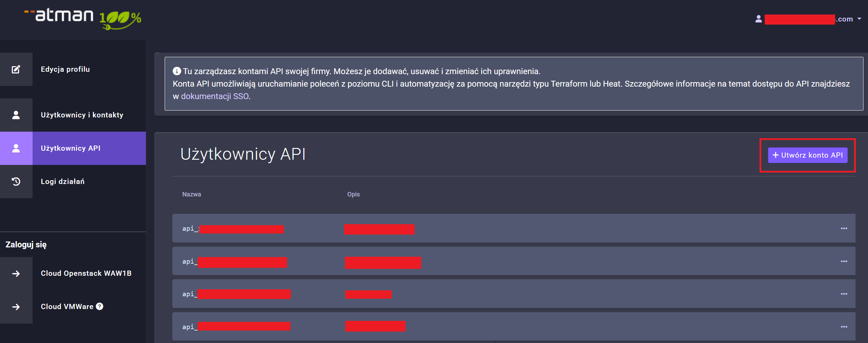The image size is (868, 343).
Task: Select Użytkownicy i kontakty menu item
Action: click(x=82, y=115)
